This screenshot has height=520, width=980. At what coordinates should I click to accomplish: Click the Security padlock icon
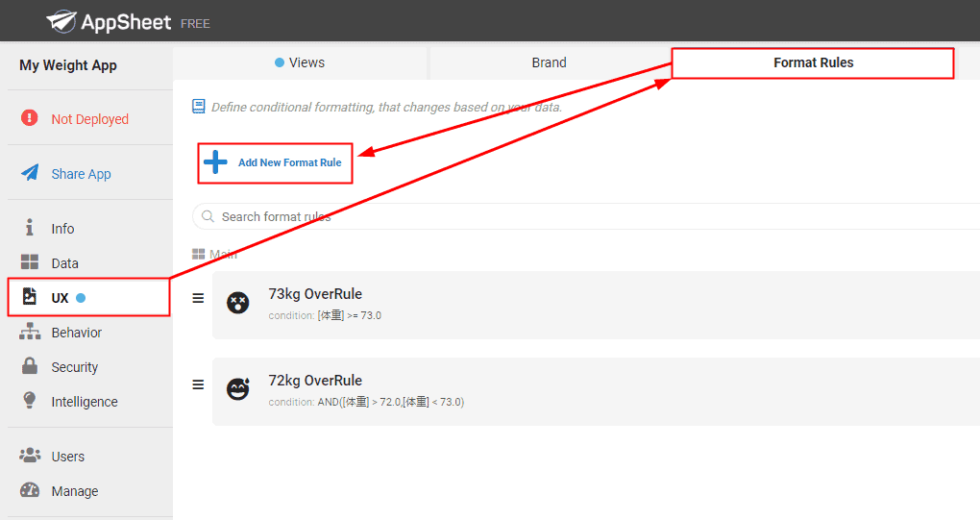tap(30, 365)
